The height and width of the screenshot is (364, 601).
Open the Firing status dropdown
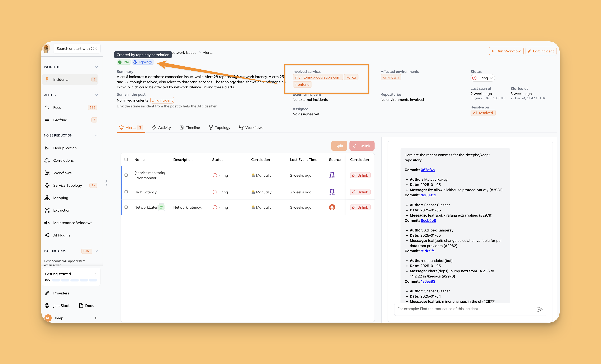482,78
